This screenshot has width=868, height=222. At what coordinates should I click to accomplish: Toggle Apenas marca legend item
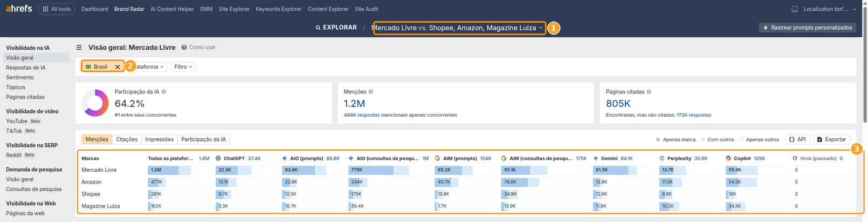(x=676, y=139)
